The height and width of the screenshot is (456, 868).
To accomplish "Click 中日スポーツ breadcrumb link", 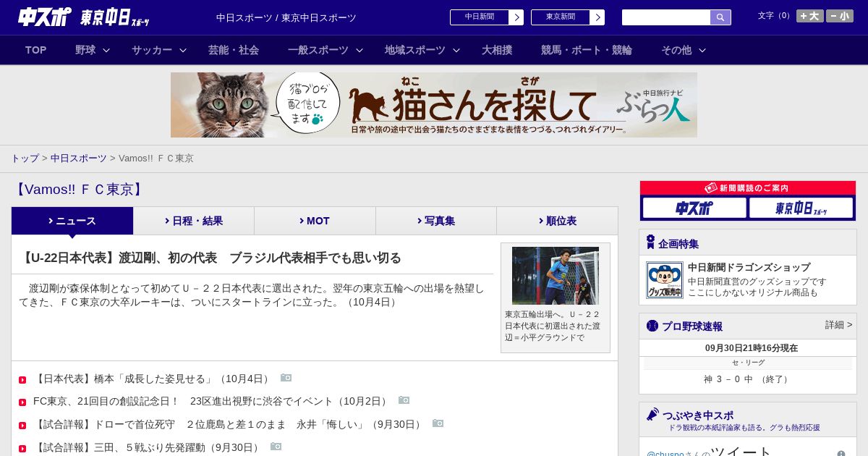I will point(79,159).
